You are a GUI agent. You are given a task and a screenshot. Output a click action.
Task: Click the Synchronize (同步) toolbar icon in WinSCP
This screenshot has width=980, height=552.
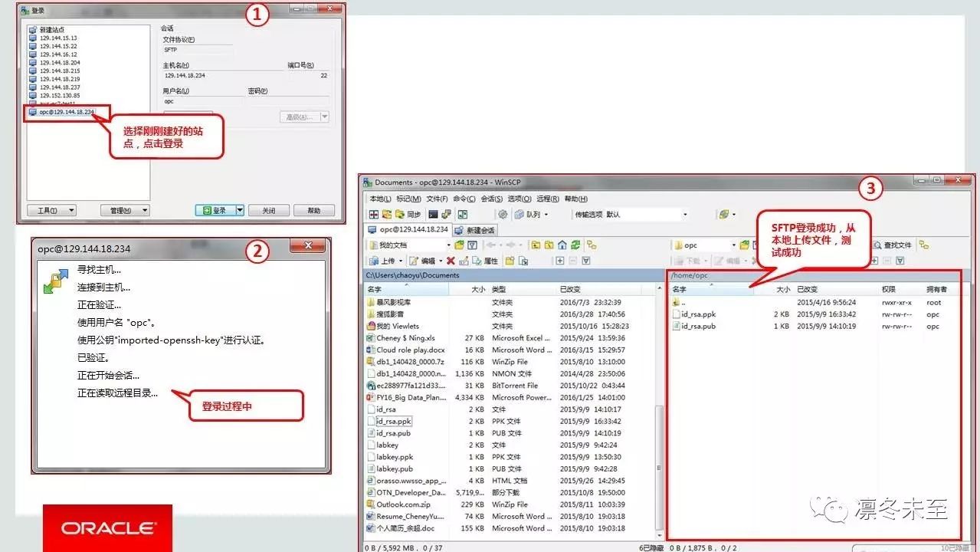pyautogui.click(x=408, y=215)
